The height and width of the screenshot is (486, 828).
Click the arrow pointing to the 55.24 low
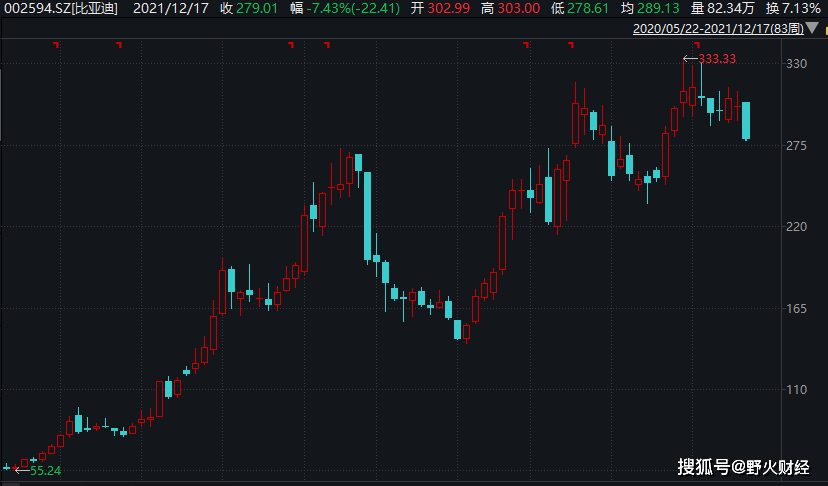point(22,470)
